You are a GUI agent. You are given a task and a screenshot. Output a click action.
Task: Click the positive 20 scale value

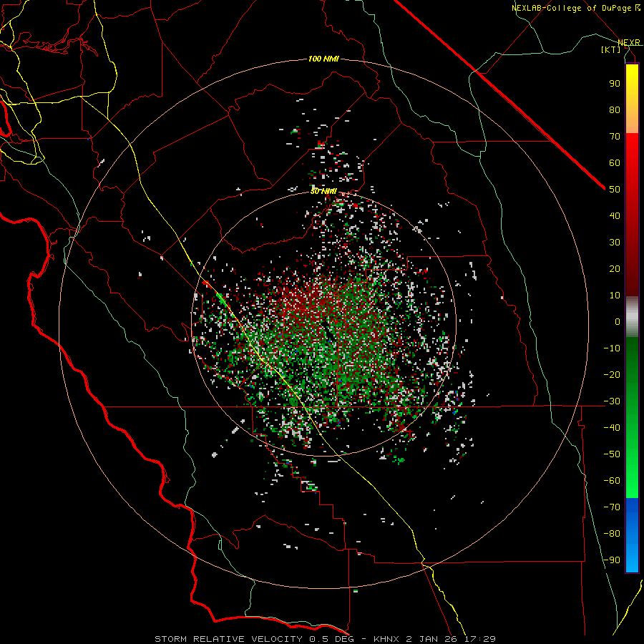615,268
